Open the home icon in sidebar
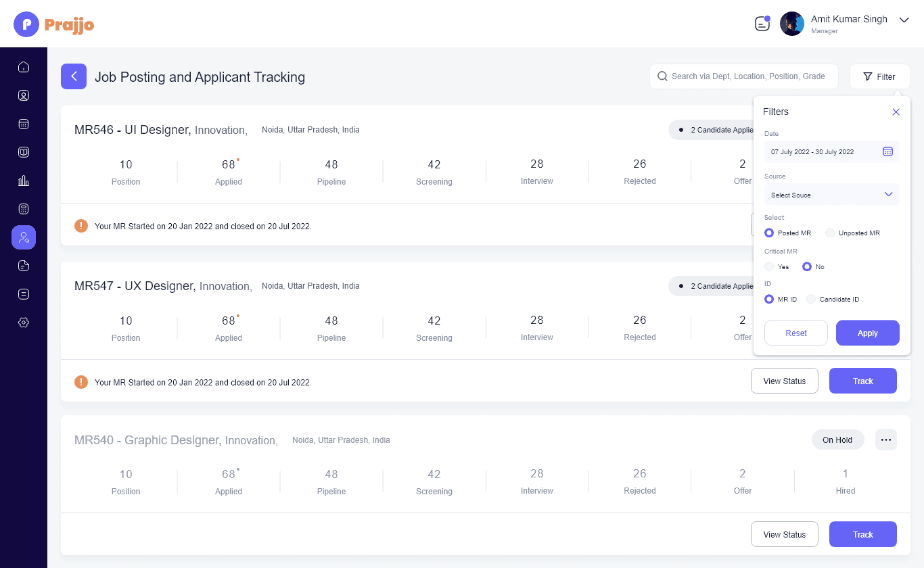The width and height of the screenshot is (924, 568). (24, 67)
